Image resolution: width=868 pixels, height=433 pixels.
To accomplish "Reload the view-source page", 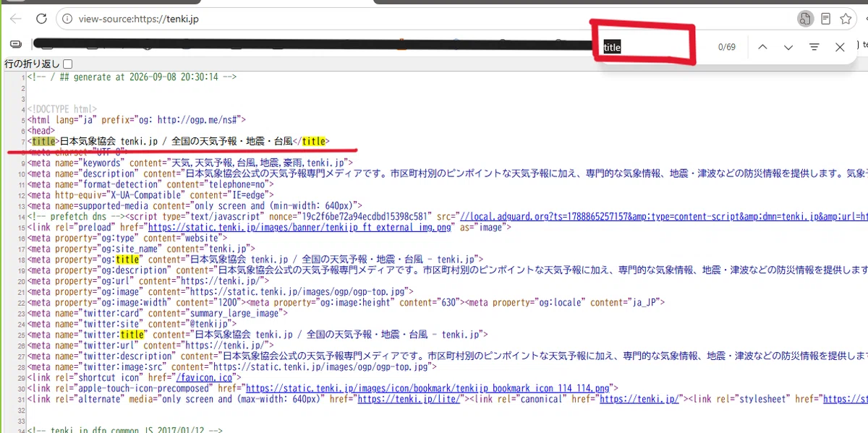I will [41, 19].
